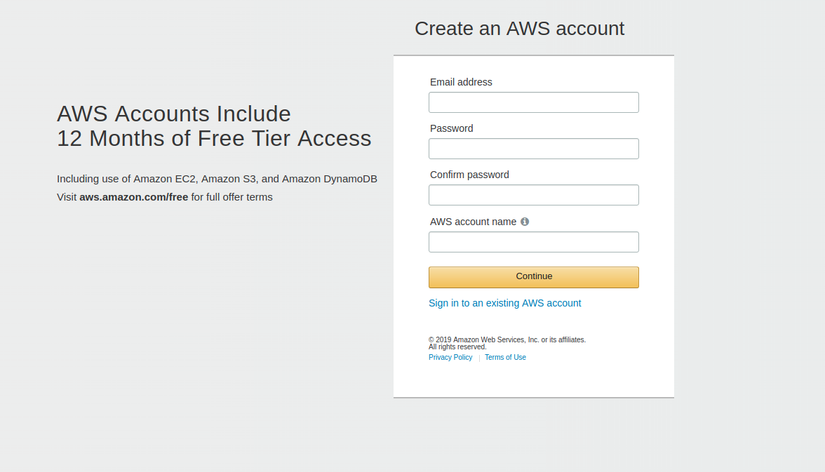This screenshot has width=825, height=472.
Task: Click the 'AWS Accounts Include' headline line
Action: pos(174,113)
